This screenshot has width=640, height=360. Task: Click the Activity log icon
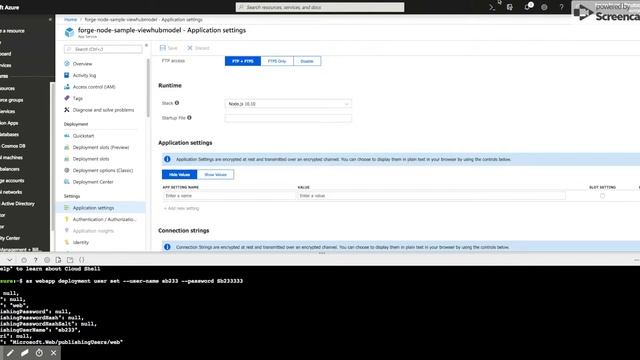point(67,75)
